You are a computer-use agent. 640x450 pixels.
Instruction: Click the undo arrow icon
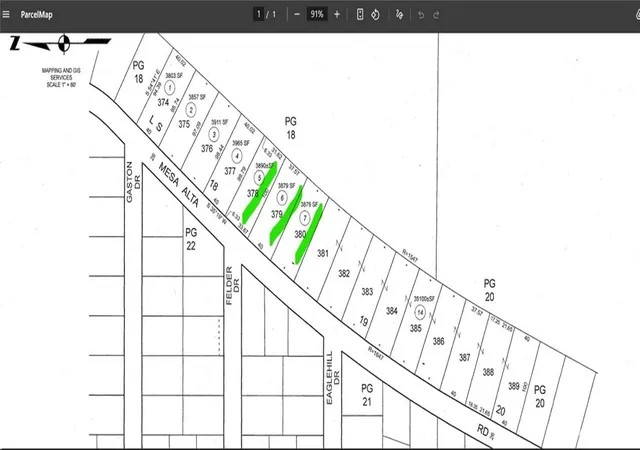421,15
